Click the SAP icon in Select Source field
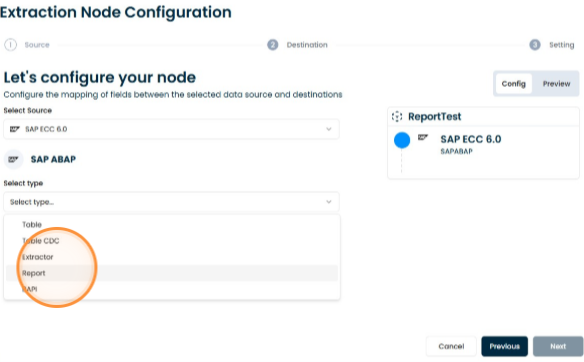Image resolution: width=584 pixels, height=362 pixels. (15, 129)
